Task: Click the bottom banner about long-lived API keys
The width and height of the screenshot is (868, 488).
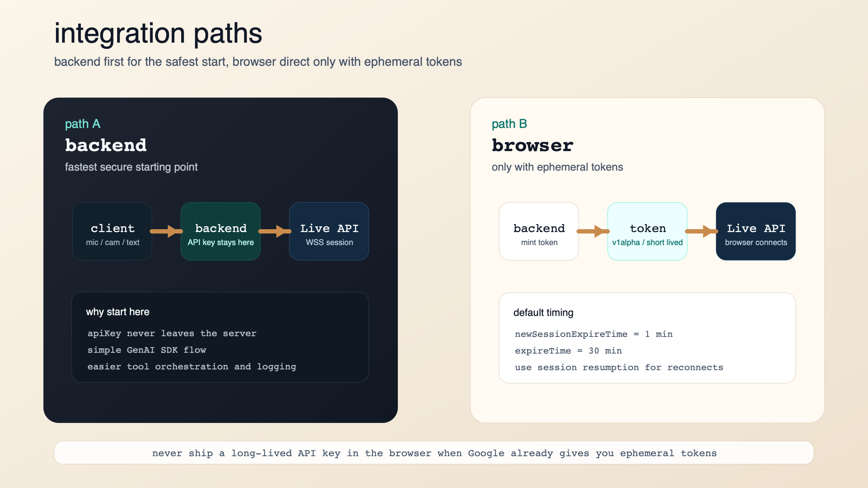Action: pos(434,453)
